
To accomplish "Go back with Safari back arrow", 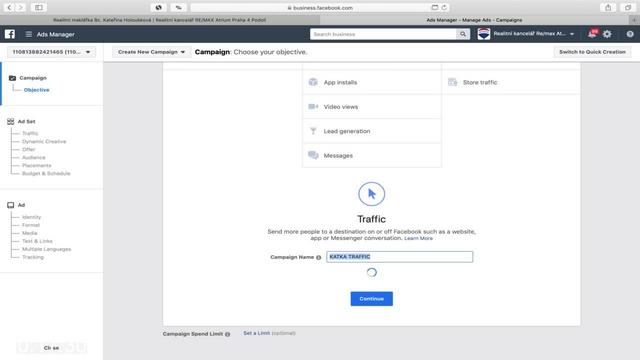I will 9,7.
